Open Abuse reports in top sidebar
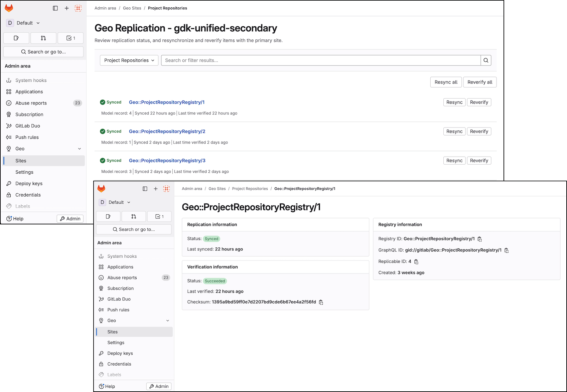The width and height of the screenshot is (567, 392). (x=31, y=103)
